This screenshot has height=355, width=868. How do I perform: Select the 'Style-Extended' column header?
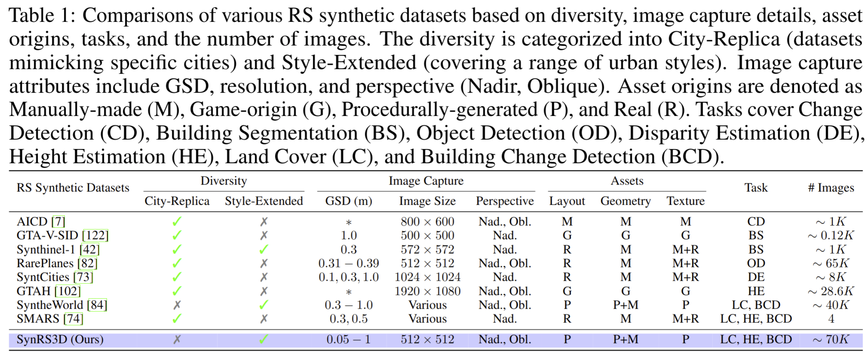tap(264, 201)
